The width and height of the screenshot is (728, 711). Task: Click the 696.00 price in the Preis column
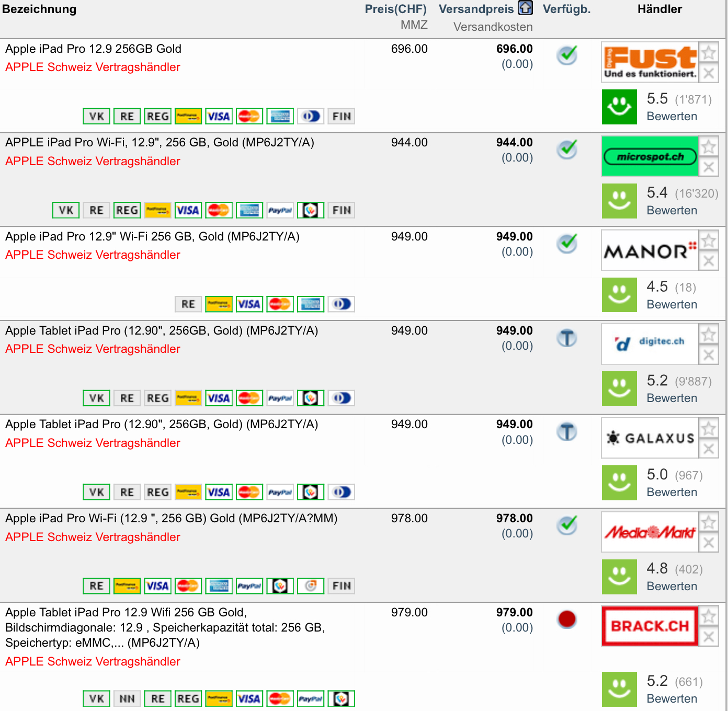(409, 49)
